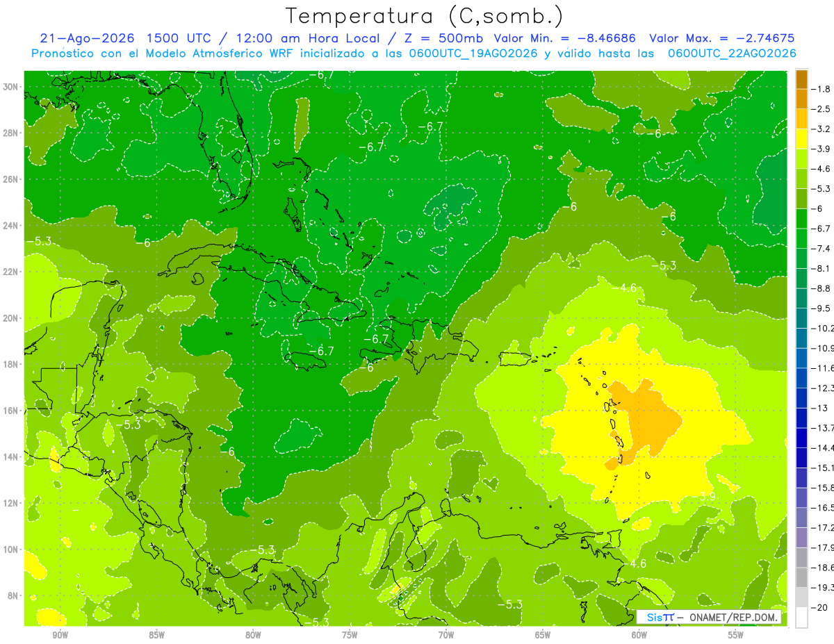This screenshot has width=834, height=644.
Task: Click the '-8.1' color scale label
Action: pos(821,268)
